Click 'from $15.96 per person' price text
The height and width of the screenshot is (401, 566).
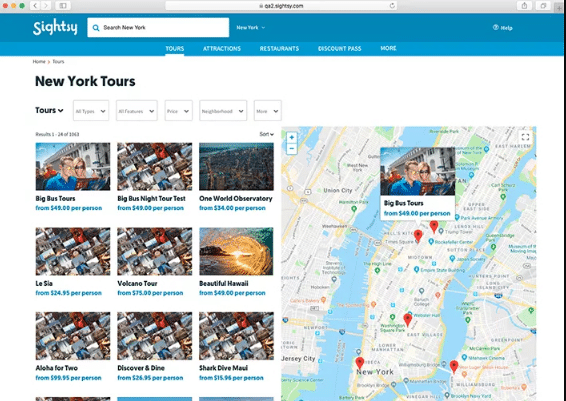pyautogui.click(x=231, y=378)
